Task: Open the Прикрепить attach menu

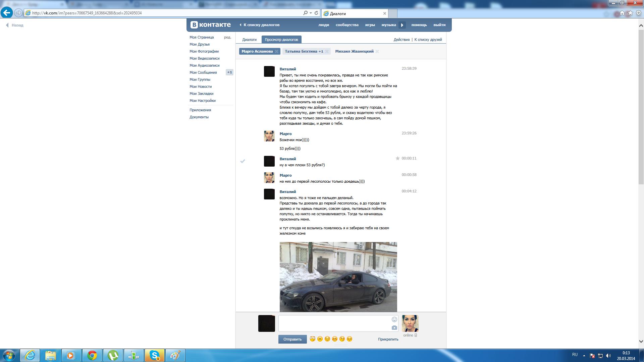Action: [388, 339]
